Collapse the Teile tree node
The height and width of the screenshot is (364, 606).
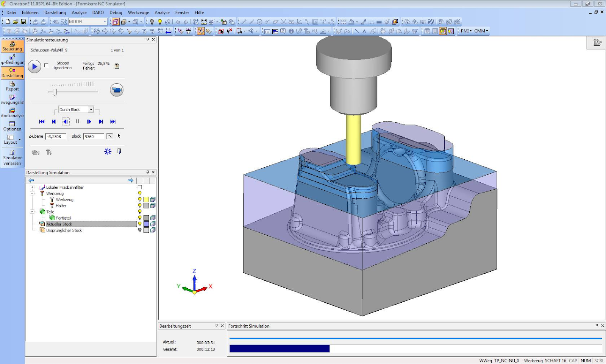32,212
